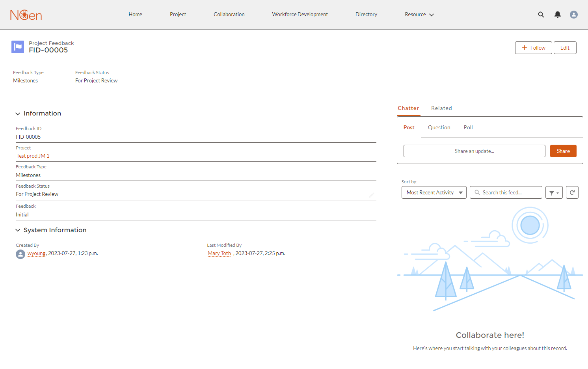Open the notifications bell
Screen dimensions: 588x369
tap(557, 15)
